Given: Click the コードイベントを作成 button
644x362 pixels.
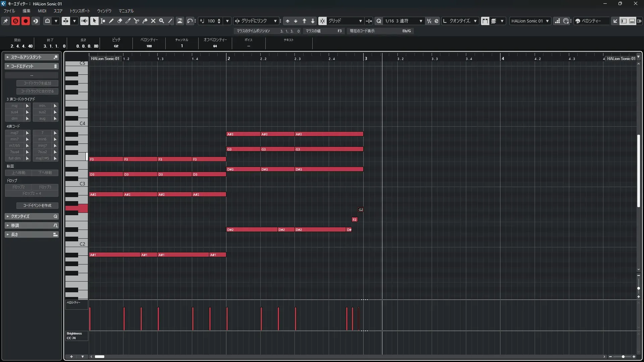Looking at the screenshot, I should 37,205.
